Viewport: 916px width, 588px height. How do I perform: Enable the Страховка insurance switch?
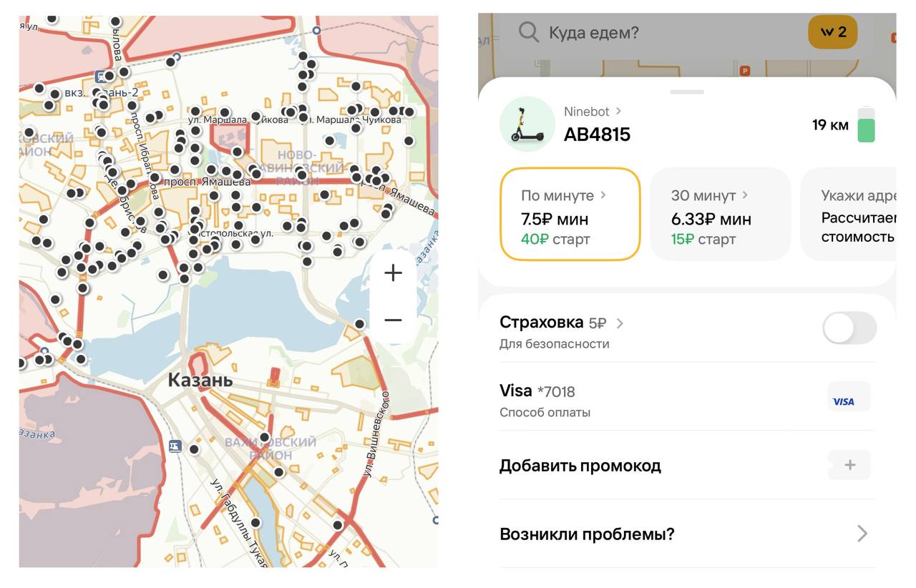849,328
